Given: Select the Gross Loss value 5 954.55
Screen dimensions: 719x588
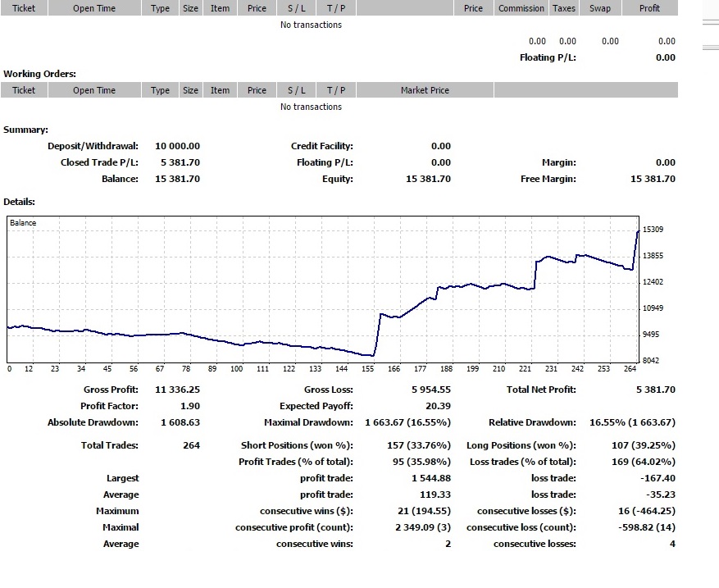Looking at the screenshot, I should 430,390.
